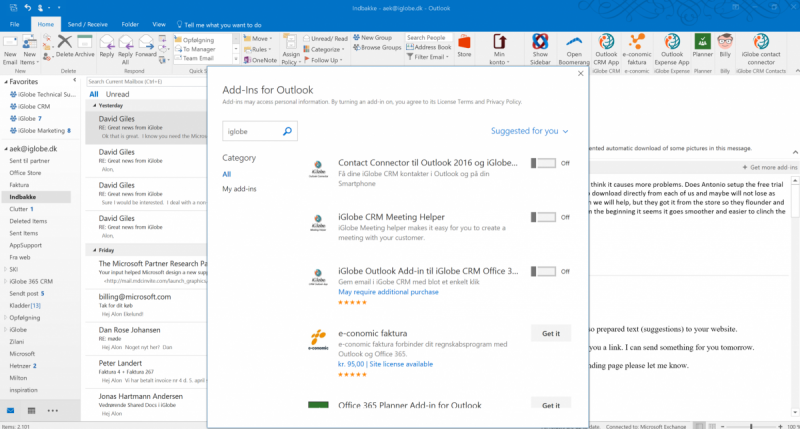This screenshot has height=429, width=800.
Task: Collapse the aek@iglobe.dk account tree
Action: tap(6, 149)
